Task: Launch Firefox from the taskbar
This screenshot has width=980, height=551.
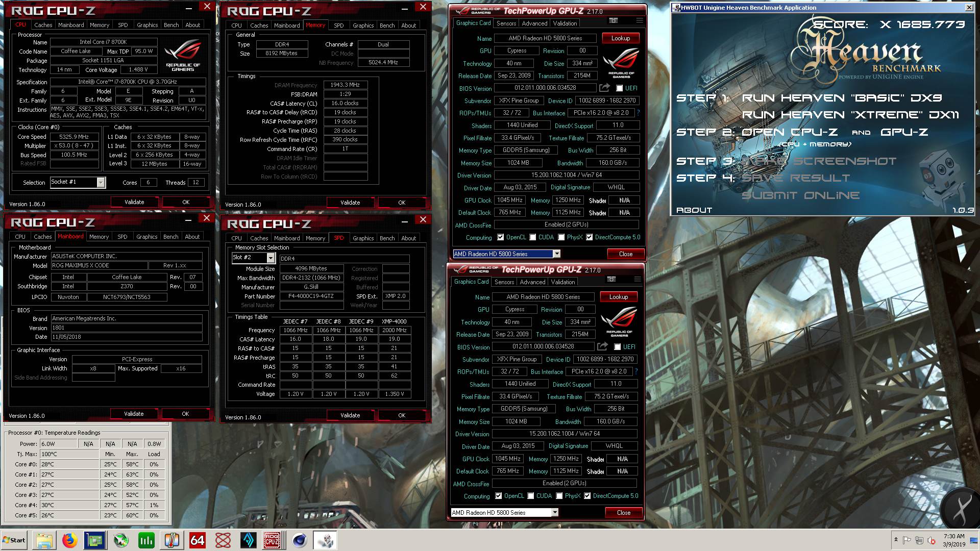Action: point(70,540)
